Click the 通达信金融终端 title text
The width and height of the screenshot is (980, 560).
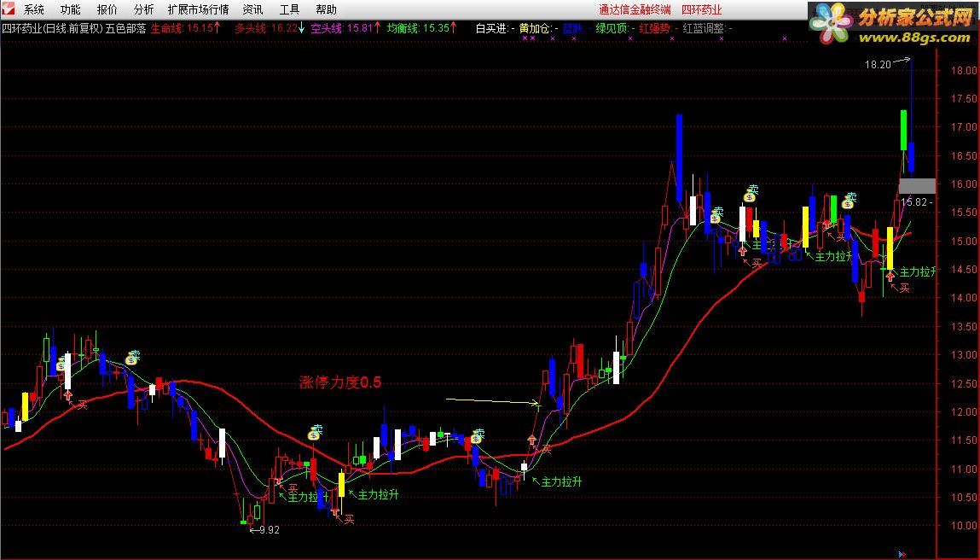[x=635, y=9]
